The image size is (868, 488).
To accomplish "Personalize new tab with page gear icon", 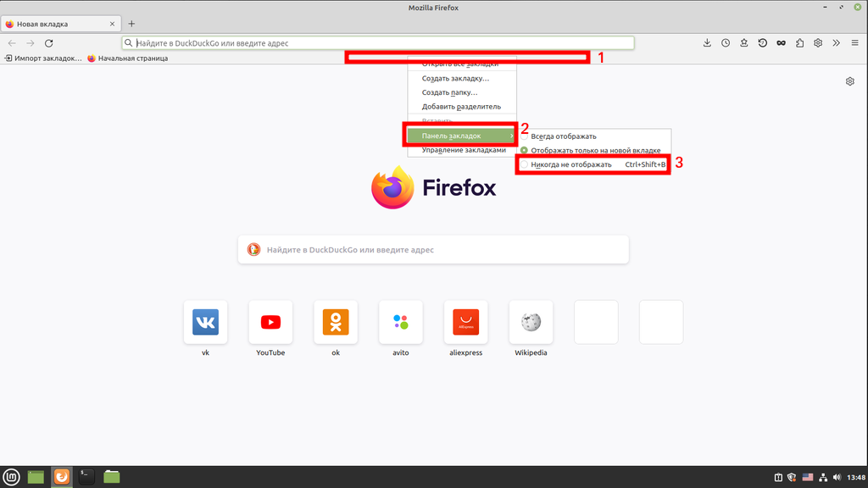I will pos(850,81).
